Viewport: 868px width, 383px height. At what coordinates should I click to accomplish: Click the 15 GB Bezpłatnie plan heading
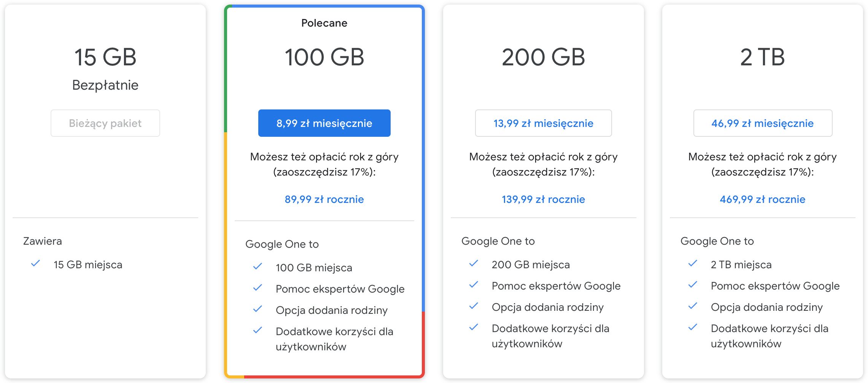pos(105,57)
